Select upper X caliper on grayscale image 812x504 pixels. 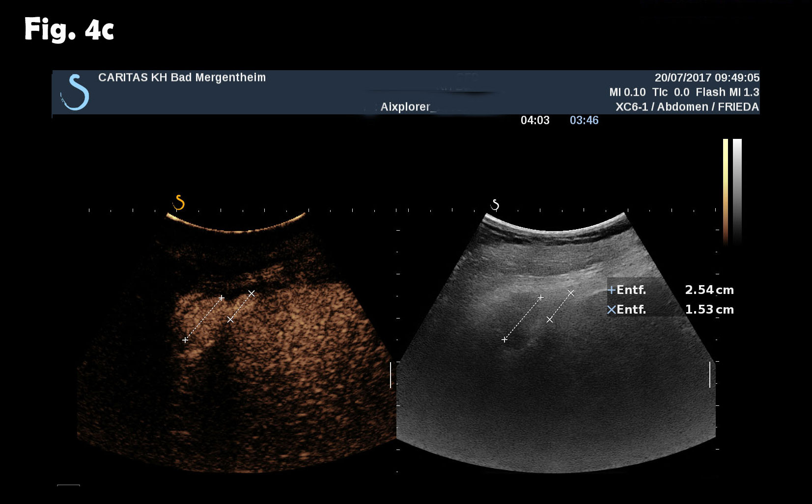click(571, 293)
